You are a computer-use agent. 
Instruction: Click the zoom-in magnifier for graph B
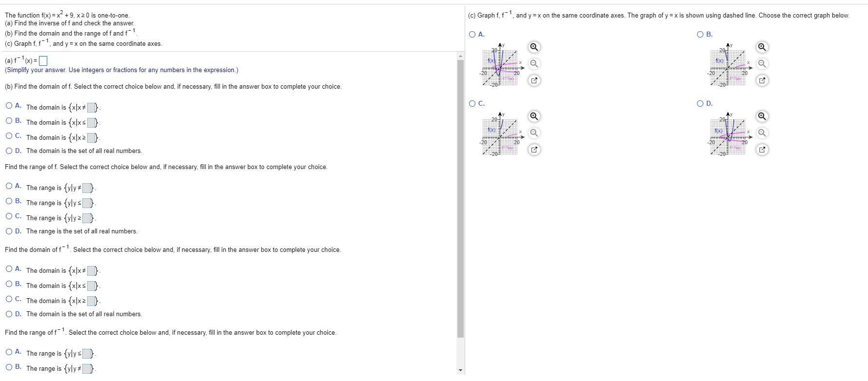(x=762, y=47)
